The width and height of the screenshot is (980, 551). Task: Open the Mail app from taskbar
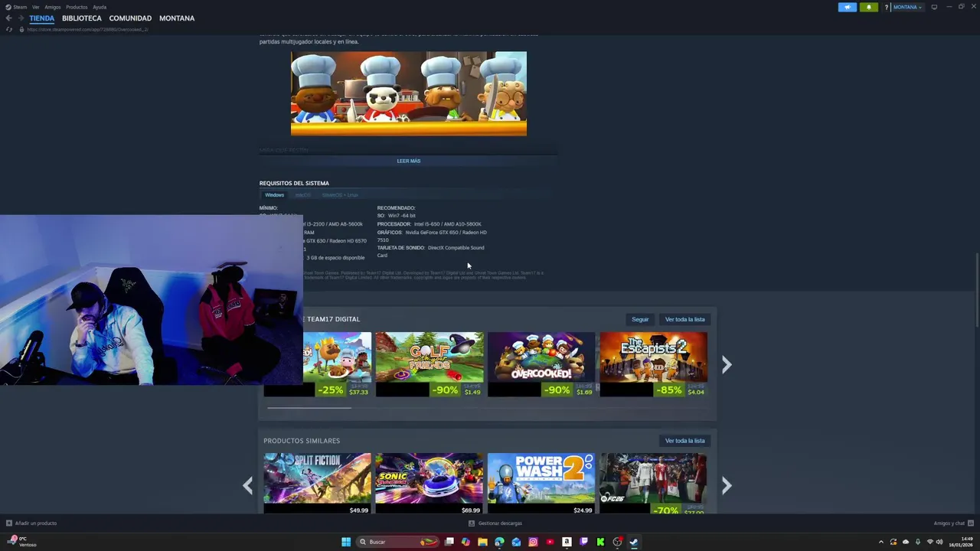[516, 542]
